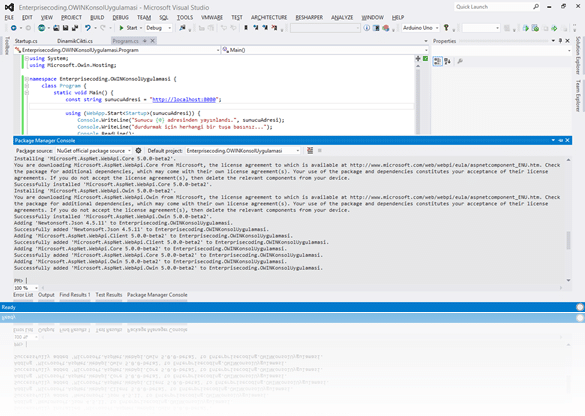
Task: Open the FILE menu
Action: (9, 18)
